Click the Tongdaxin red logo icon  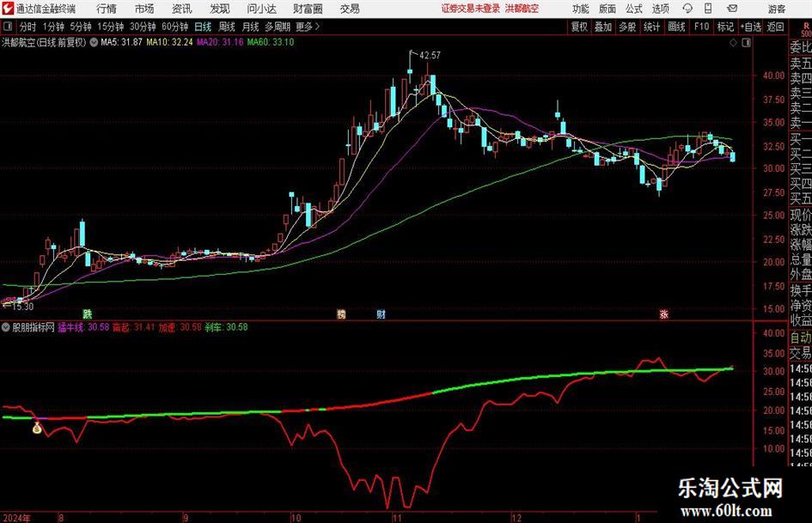(7, 9)
